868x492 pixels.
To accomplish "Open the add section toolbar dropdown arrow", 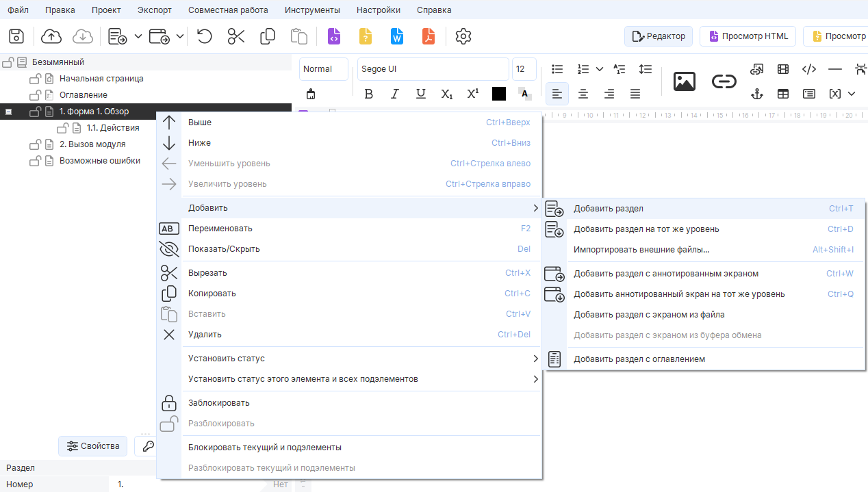I will tap(138, 36).
